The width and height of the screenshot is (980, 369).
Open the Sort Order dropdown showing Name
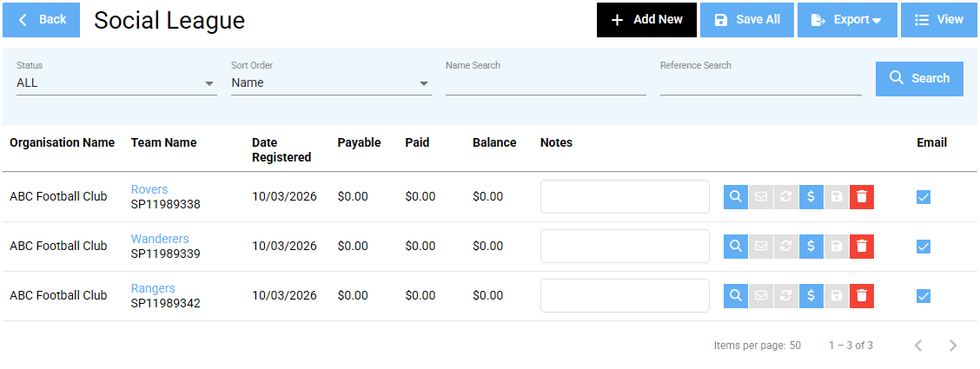point(331,82)
